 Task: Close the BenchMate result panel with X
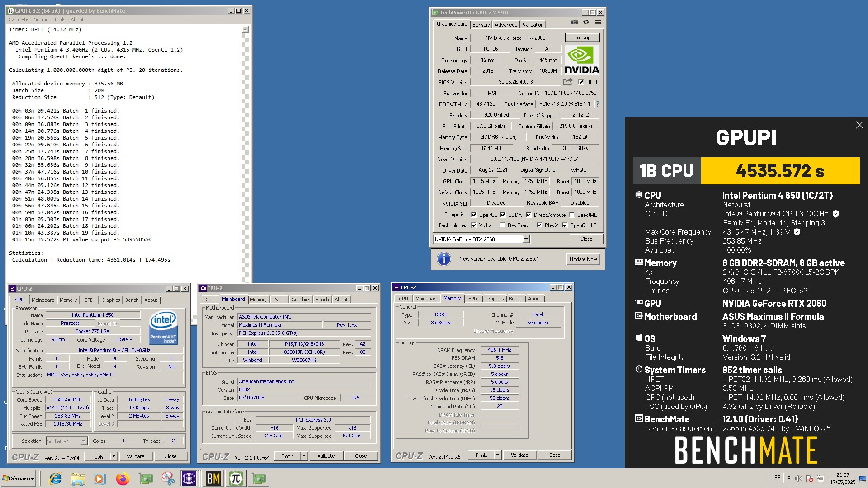(x=859, y=125)
